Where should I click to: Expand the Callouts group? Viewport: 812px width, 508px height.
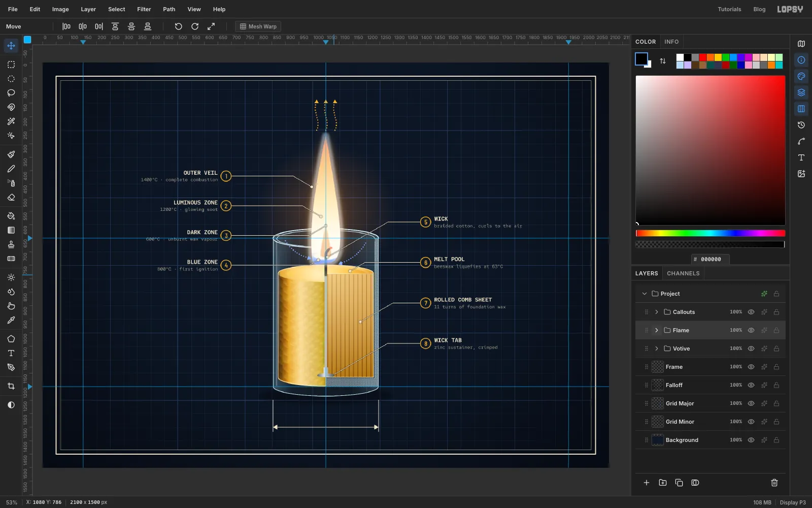pyautogui.click(x=657, y=312)
